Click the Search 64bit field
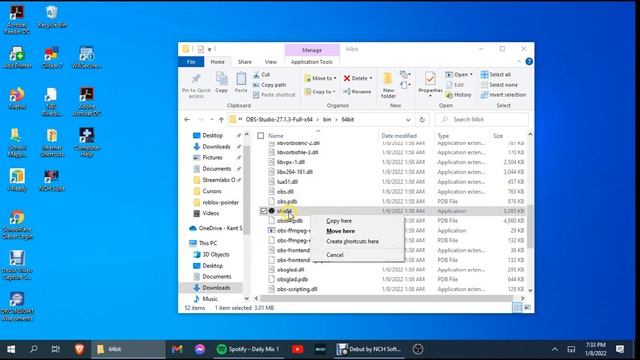Image resolution: width=640 pixels, height=360 pixels. point(482,120)
